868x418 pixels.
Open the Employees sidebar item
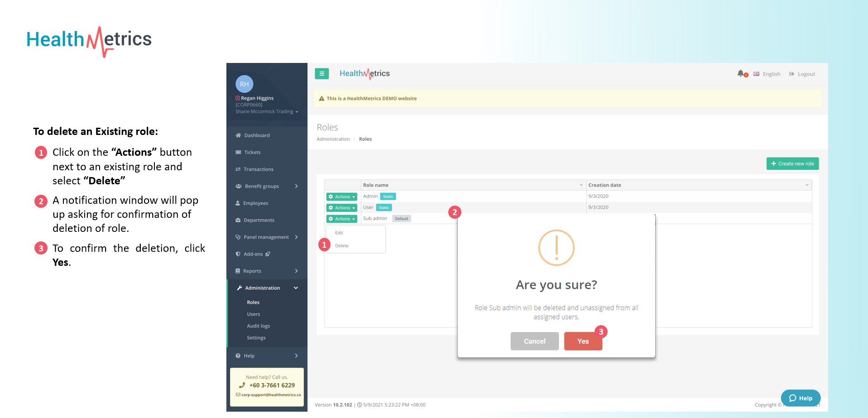click(x=255, y=203)
